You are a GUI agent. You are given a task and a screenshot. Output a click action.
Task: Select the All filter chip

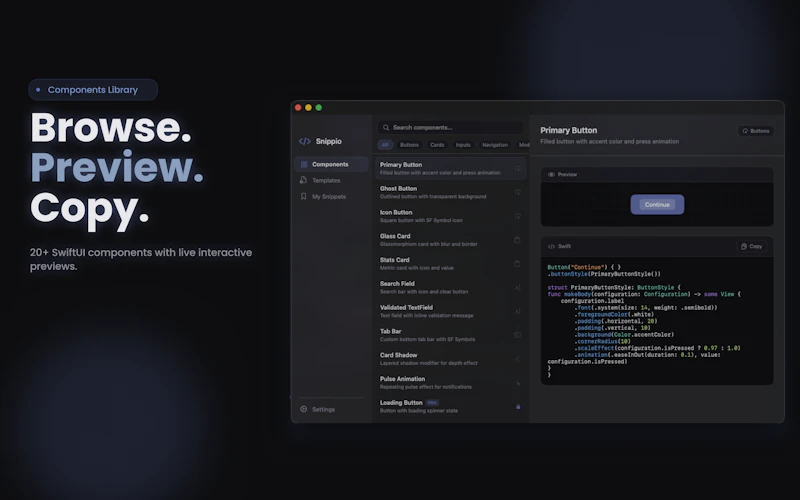pyautogui.click(x=385, y=145)
